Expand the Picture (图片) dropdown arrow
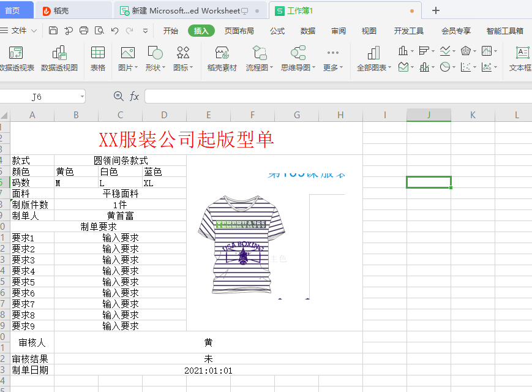 (x=136, y=67)
